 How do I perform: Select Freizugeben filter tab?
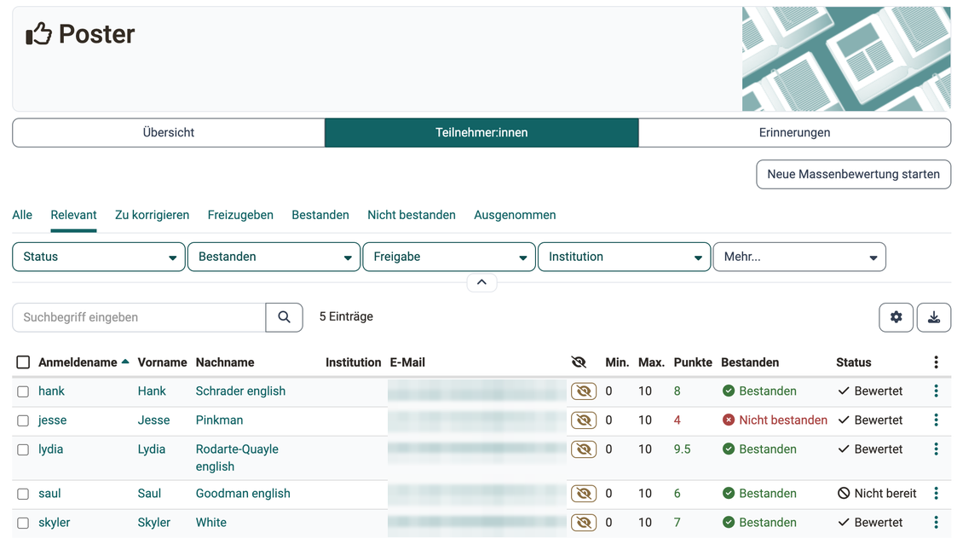(240, 215)
